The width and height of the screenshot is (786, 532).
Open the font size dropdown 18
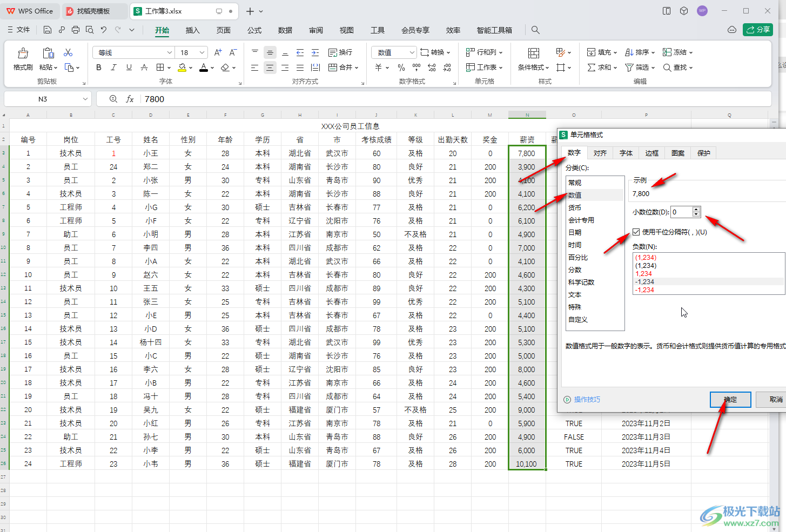202,52
